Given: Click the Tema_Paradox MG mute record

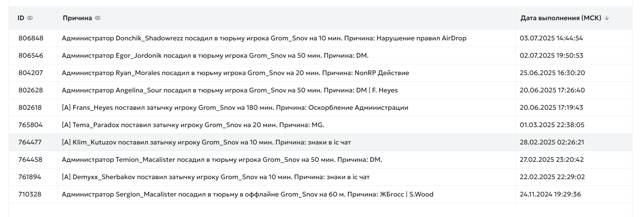Looking at the screenshot, I should (x=193, y=125).
